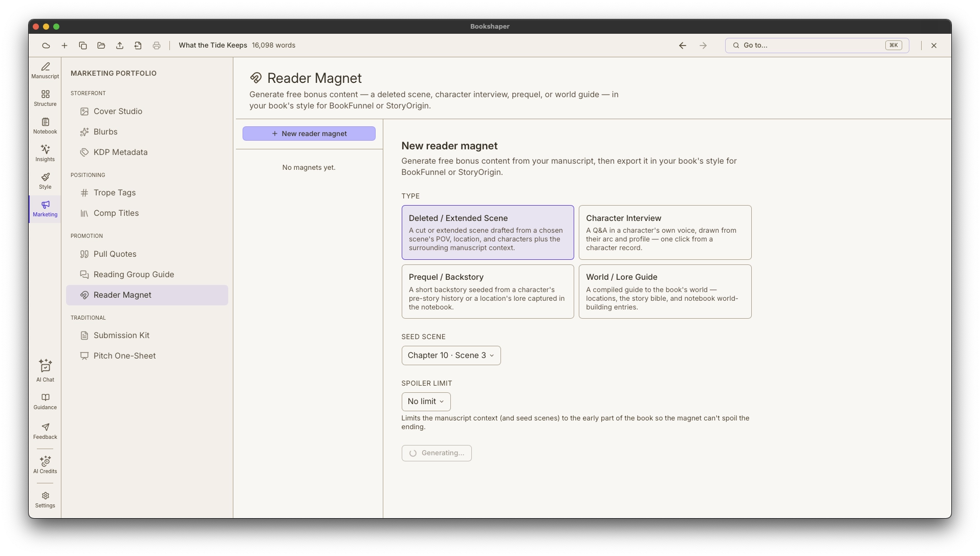Viewport: 980px width, 556px height.
Task: Go back with the left arrow
Action: point(683,46)
